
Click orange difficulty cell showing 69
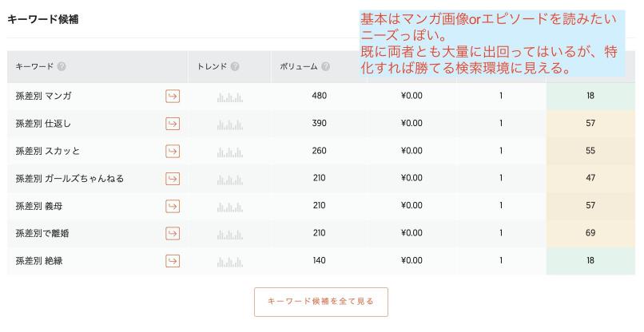pyautogui.click(x=590, y=233)
